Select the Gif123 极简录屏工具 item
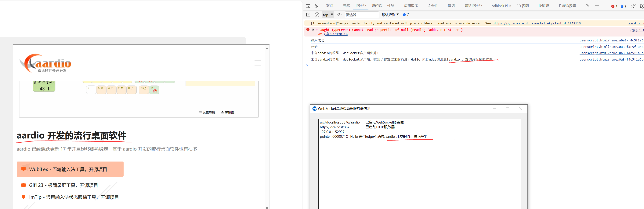644x209 pixels. (63, 185)
